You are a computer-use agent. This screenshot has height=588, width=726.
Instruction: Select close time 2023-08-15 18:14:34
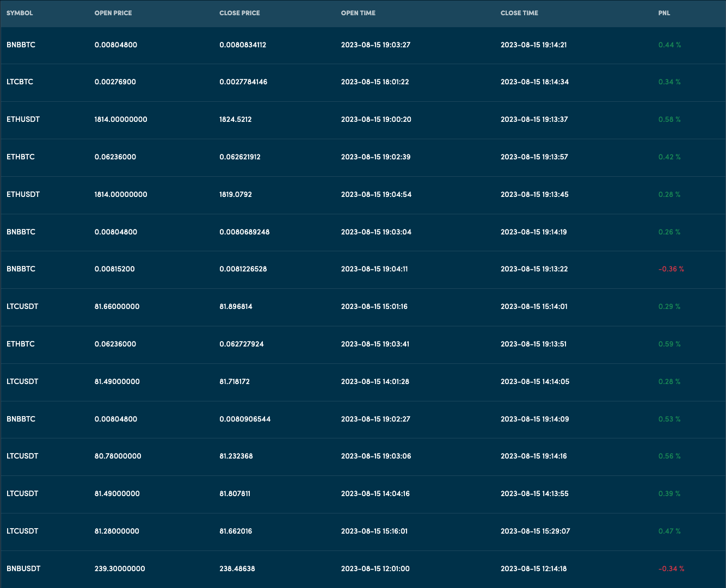click(x=534, y=82)
